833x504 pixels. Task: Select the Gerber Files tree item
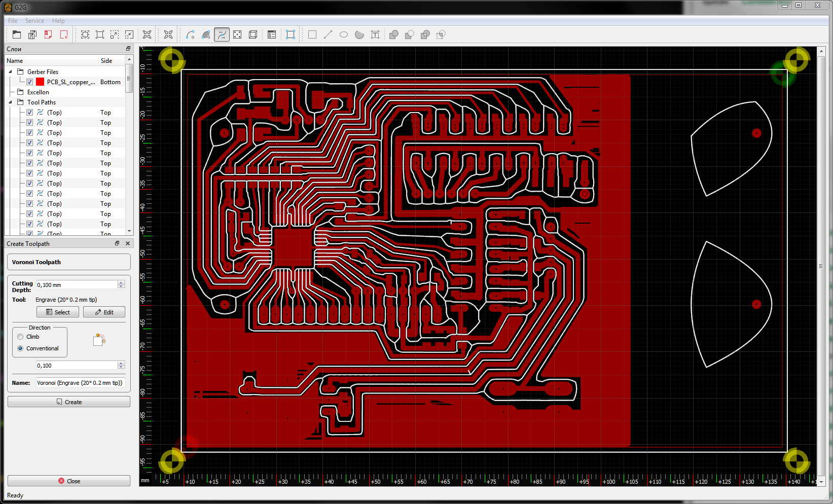(43, 72)
